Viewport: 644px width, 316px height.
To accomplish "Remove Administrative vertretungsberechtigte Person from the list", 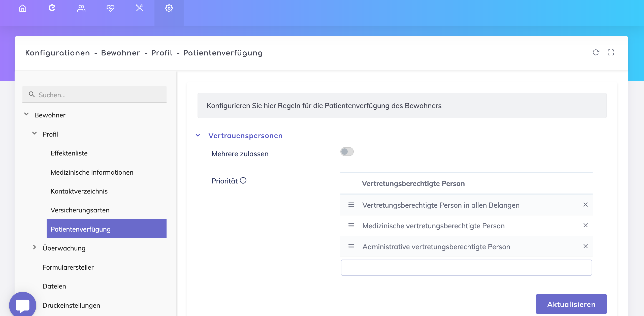I will tap(586, 246).
